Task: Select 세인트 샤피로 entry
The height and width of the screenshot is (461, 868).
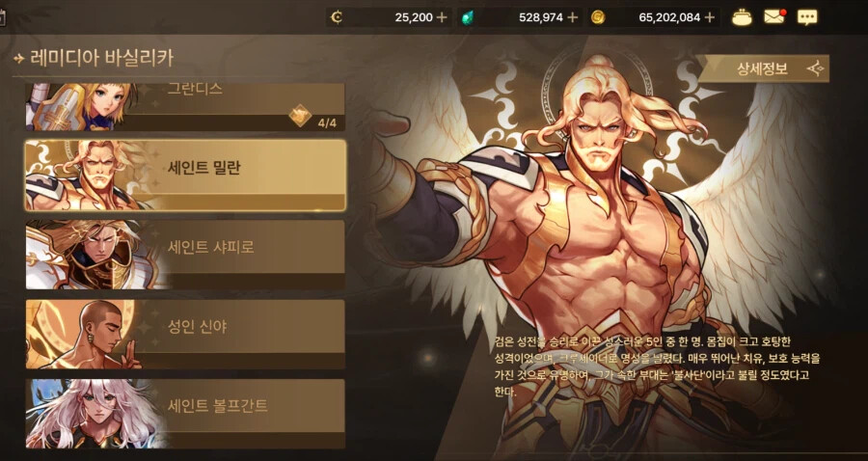Action: 185,255
